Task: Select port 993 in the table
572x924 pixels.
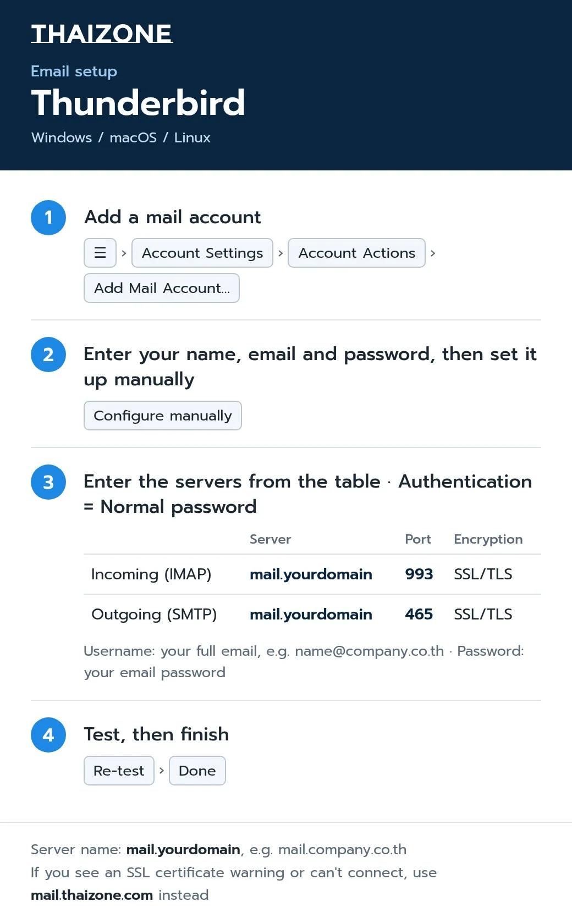Action: tap(419, 574)
